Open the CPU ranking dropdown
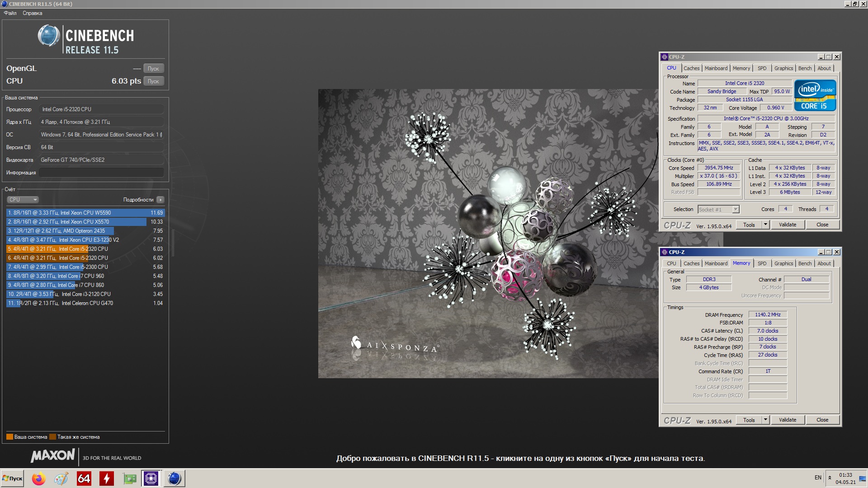Viewport: 868px width, 488px height. click(x=23, y=200)
